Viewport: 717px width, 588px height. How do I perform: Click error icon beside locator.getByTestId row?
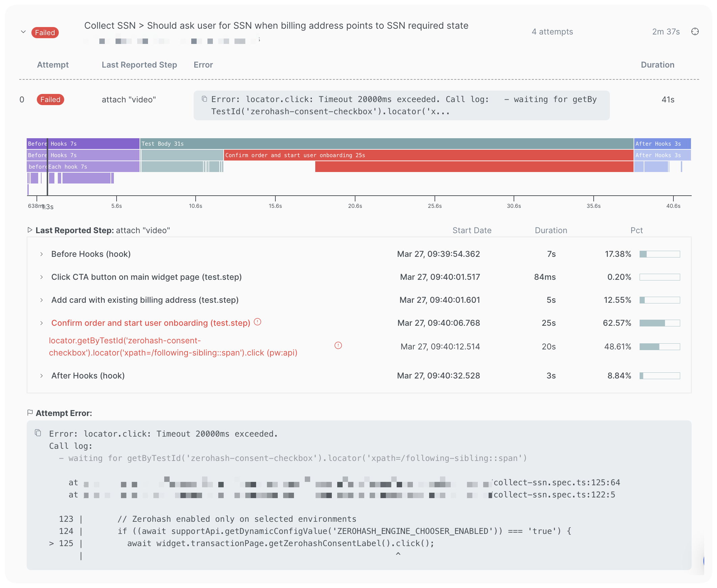coord(338,345)
